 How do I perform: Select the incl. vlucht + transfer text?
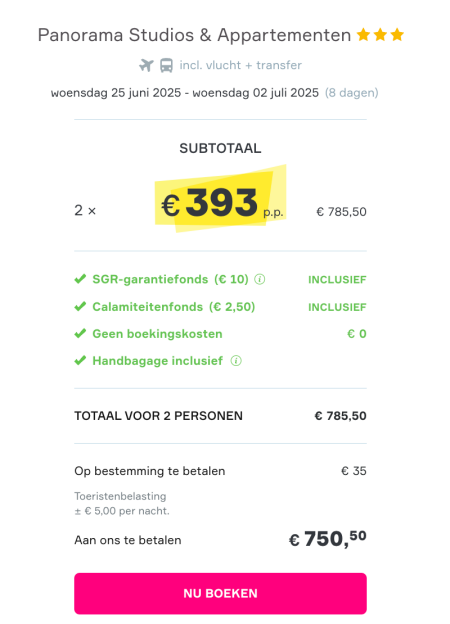coord(240,65)
